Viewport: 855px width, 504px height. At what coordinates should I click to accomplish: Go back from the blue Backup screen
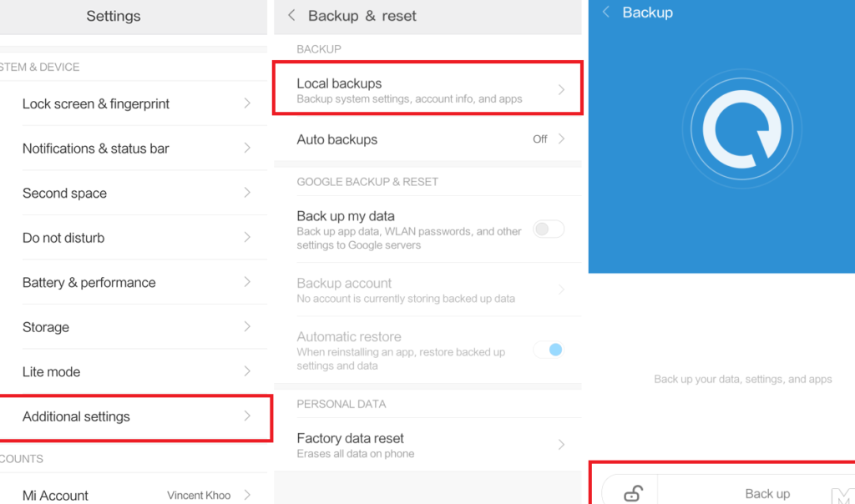coord(606,12)
